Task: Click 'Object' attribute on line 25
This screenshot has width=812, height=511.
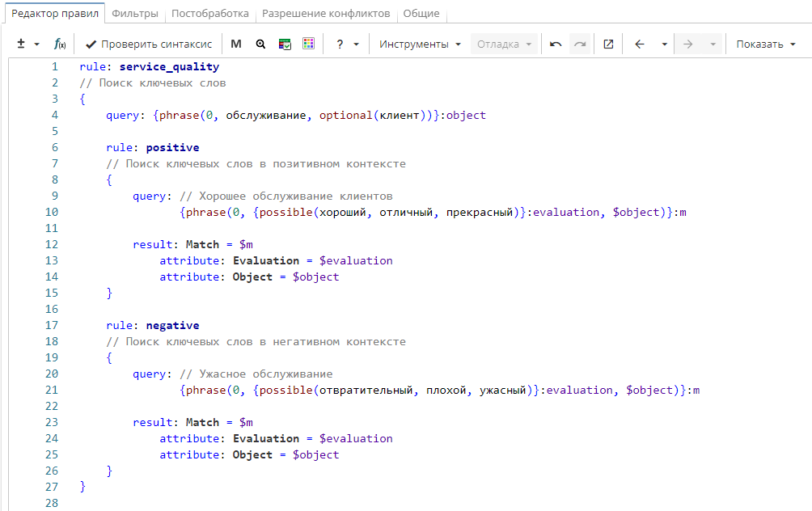Action: click(252, 454)
